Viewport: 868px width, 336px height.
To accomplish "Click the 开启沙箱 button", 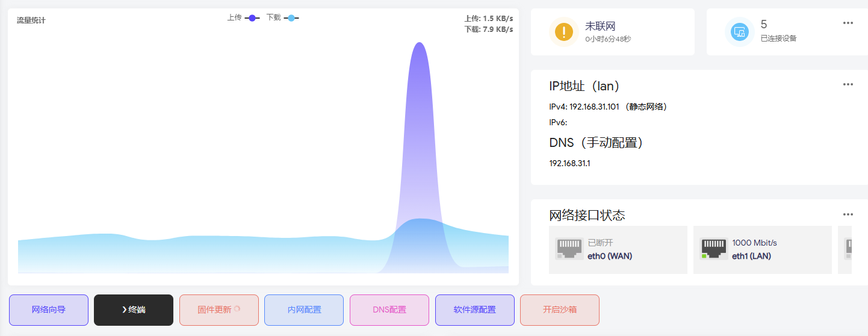I will 560,310.
